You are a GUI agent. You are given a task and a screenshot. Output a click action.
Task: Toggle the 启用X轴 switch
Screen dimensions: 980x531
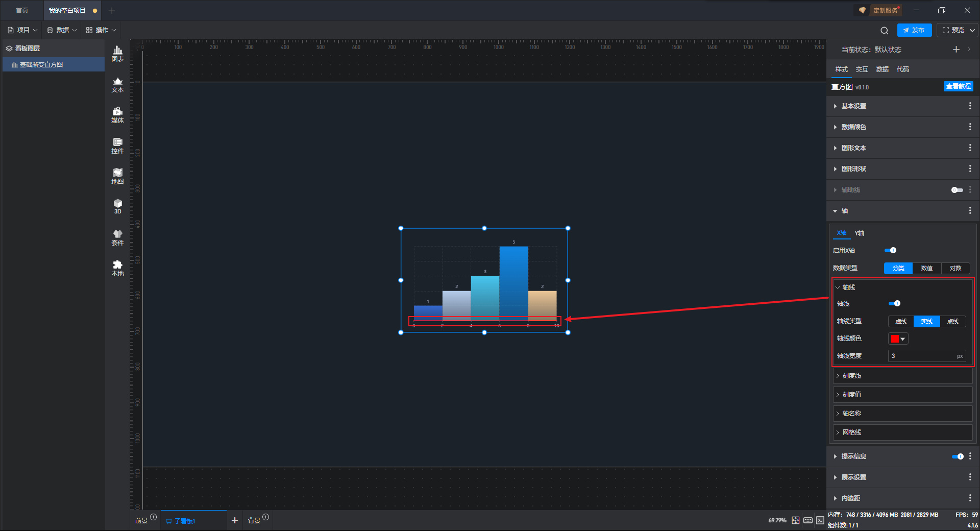click(890, 250)
